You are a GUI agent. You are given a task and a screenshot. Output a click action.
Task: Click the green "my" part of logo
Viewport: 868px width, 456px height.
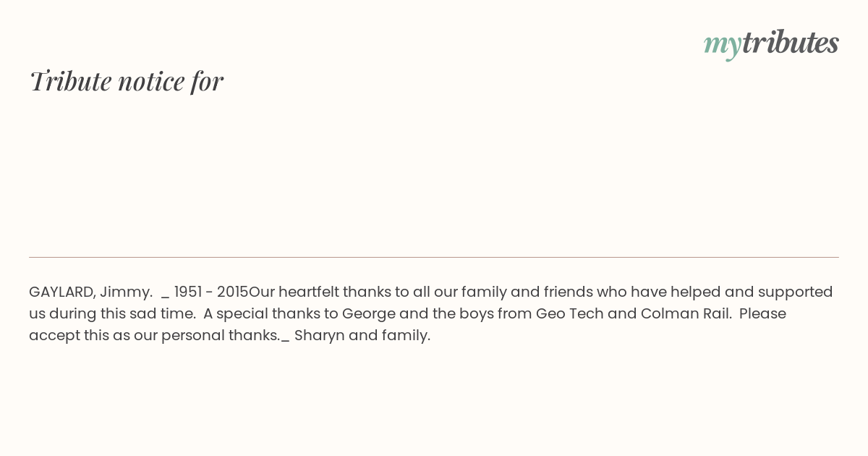[x=722, y=43]
